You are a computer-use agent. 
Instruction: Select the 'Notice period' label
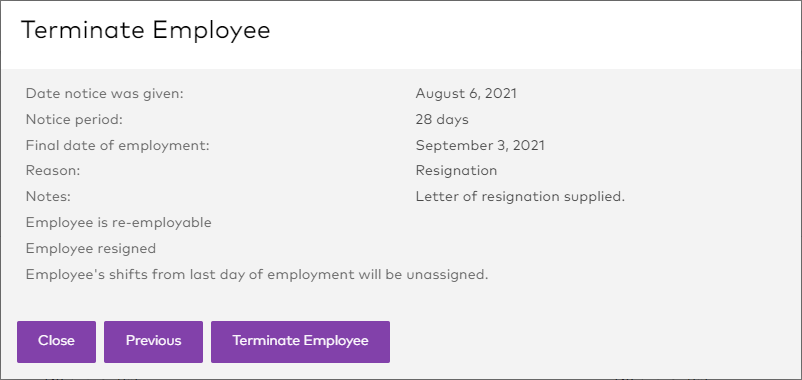75,120
